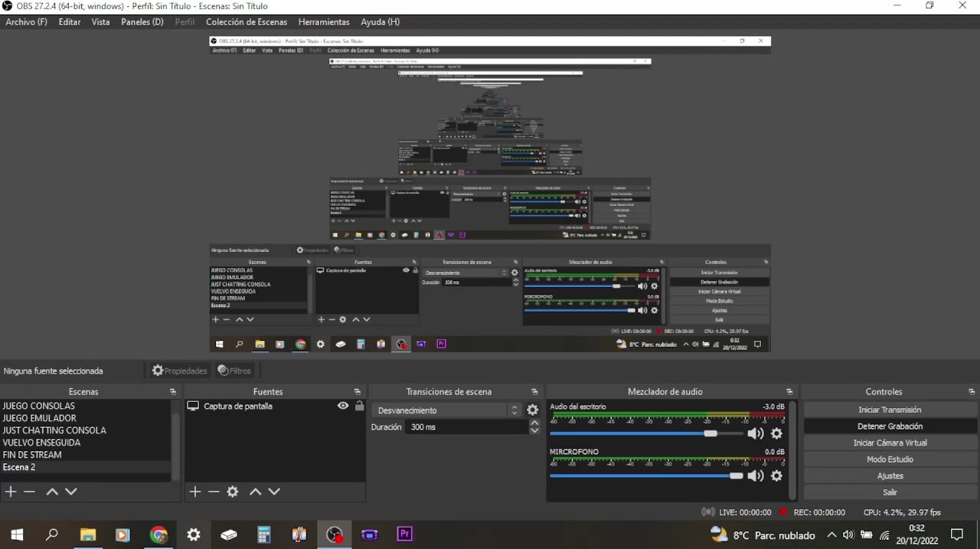Image resolution: width=980 pixels, height=549 pixels.
Task: Open transition properties gear next to Desvanecimiento
Action: coord(533,410)
